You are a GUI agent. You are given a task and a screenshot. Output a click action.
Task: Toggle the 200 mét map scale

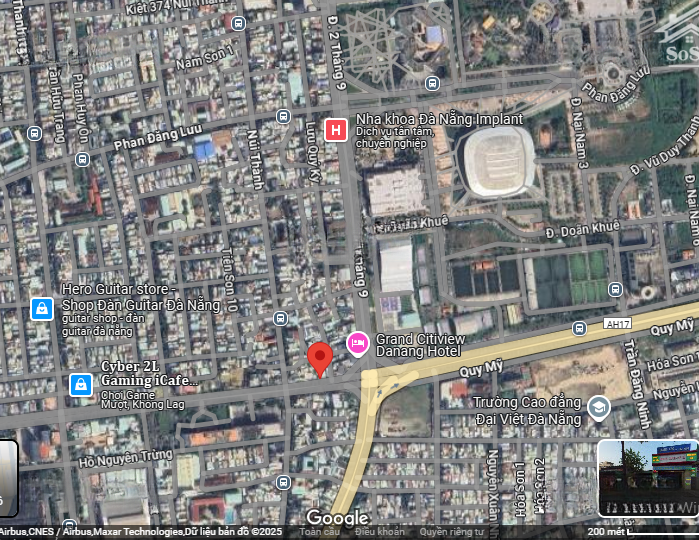click(x=642, y=532)
